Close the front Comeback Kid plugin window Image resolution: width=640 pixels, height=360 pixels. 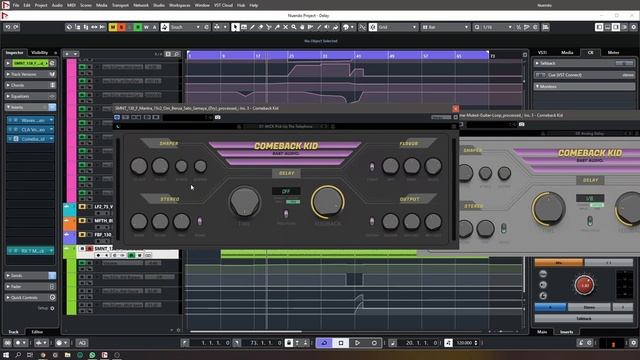pyautogui.click(x=456, y=108)
